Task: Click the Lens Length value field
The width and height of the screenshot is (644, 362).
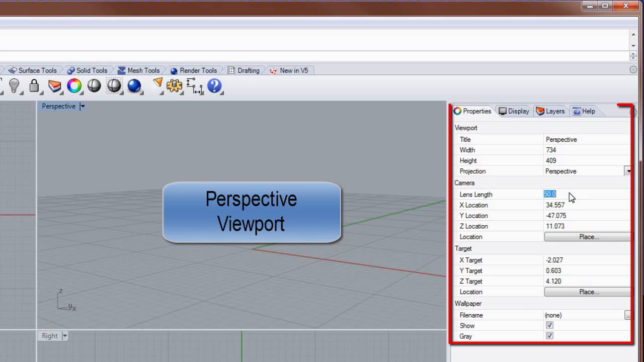Action: pos(587,194)
